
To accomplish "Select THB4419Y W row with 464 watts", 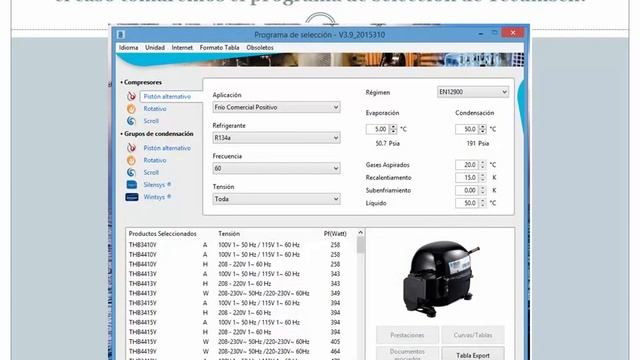I will 241,351.
